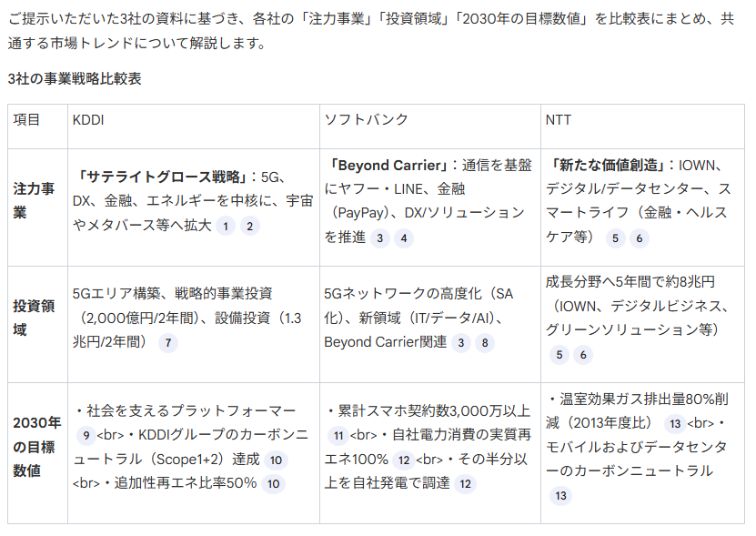756x536 pixels.
Task: Open citation 9 after「プラットフォーマー」text
Action: click(86, 436)
